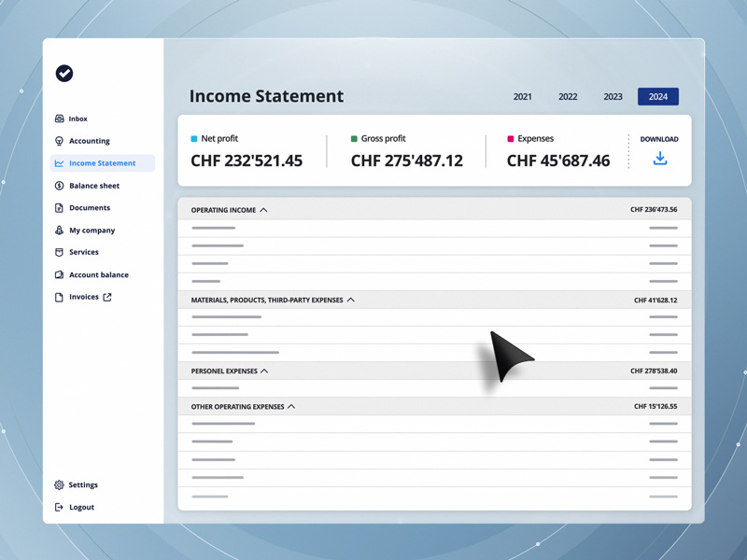Select the 2023 year tab
The width and height of the screenshot is (747, 560).
[613, 97]
